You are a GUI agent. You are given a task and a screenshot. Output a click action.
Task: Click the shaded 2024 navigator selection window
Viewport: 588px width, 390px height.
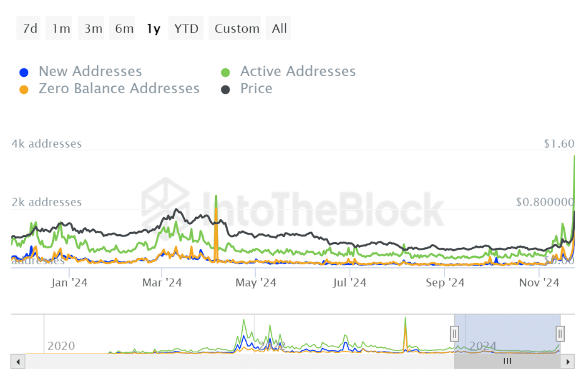508,334
